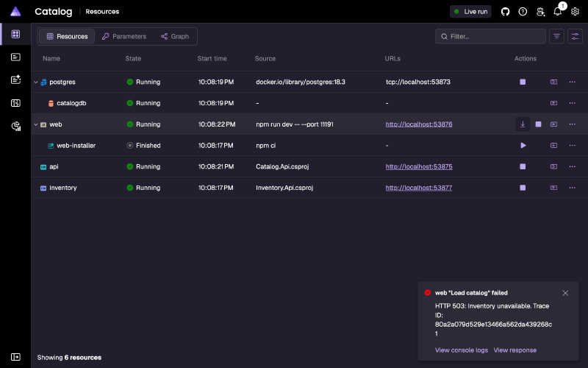The width and height of the screenshot is (588, 368).
Task: Select the web-installer resource name
Action: point(76,145)
